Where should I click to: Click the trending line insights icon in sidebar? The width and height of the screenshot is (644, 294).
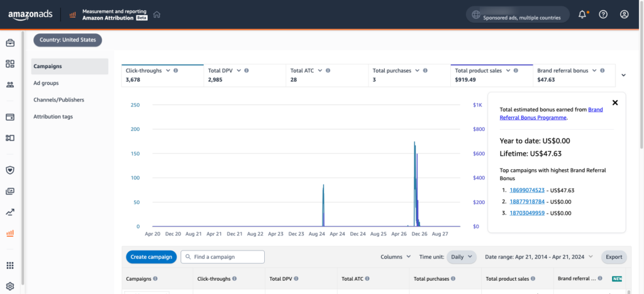10,212
